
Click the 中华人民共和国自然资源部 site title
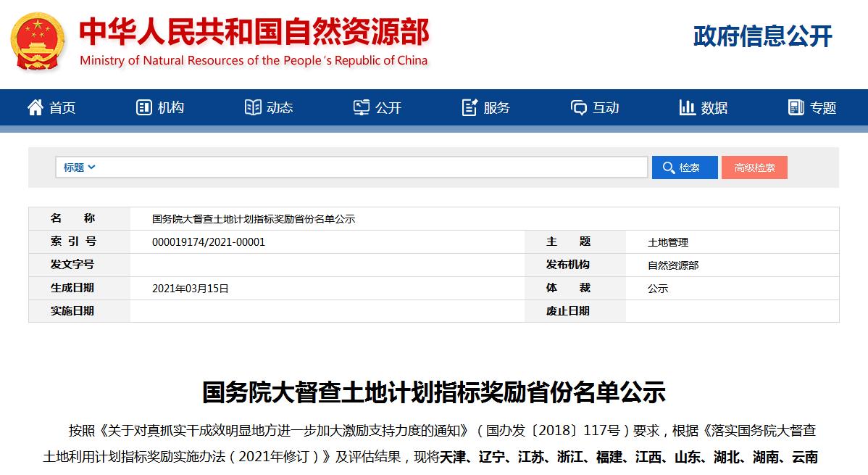[x=254, y=32]
